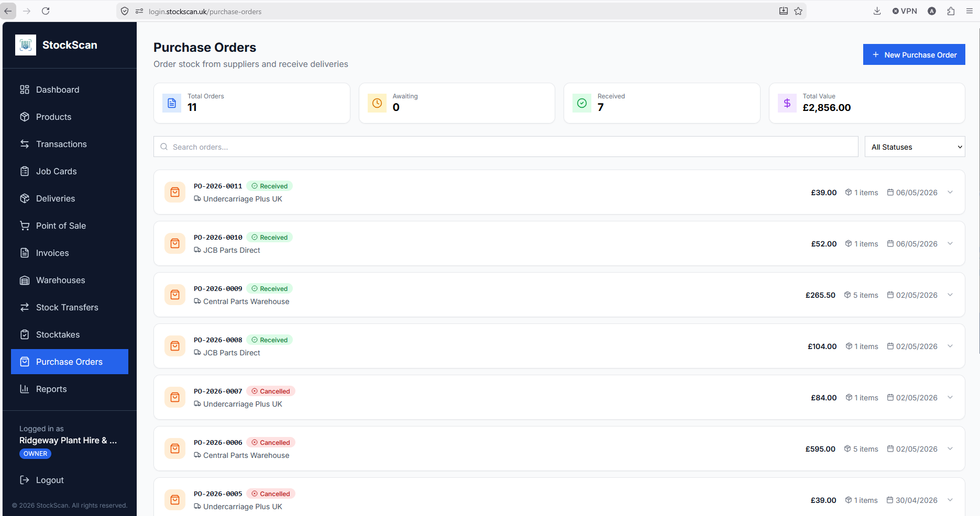Open the Transactions page
Screen dimensions: 980x516
(x=70, y=144)
